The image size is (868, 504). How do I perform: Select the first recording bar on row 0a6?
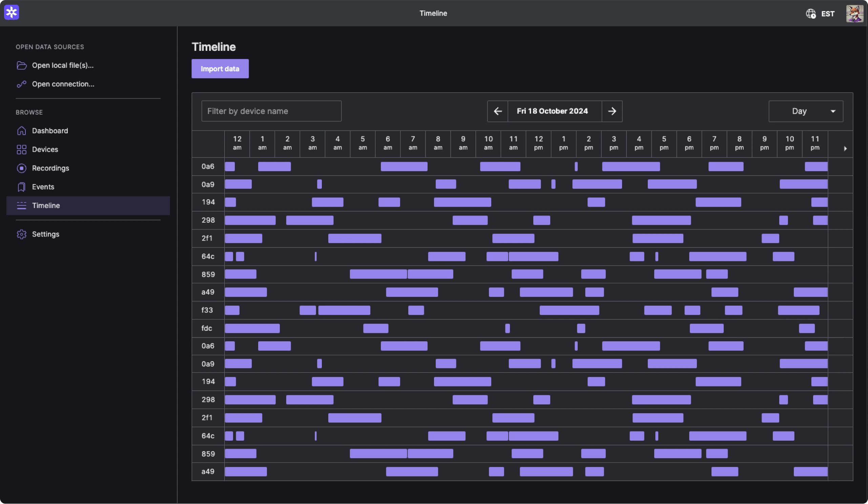tap(230, 166)
